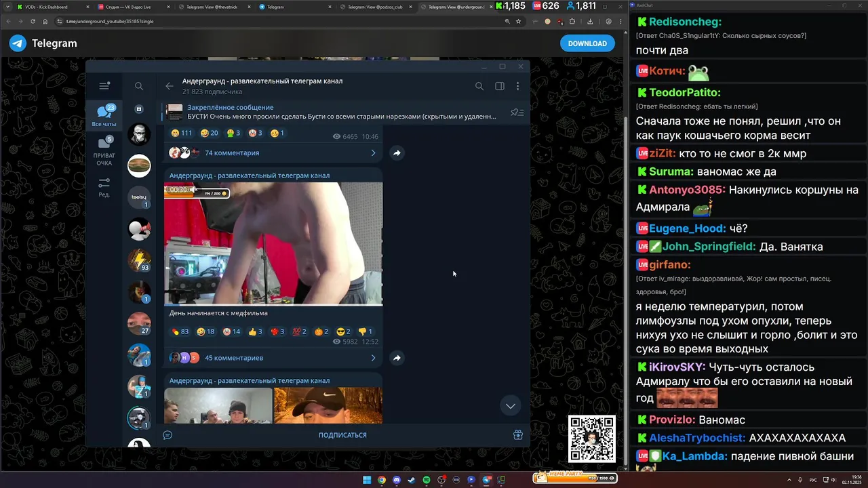Viewport: 868px width, 488px height.
Task: Toggle the reaction showing 20 on first post
Action: [210, 133]
